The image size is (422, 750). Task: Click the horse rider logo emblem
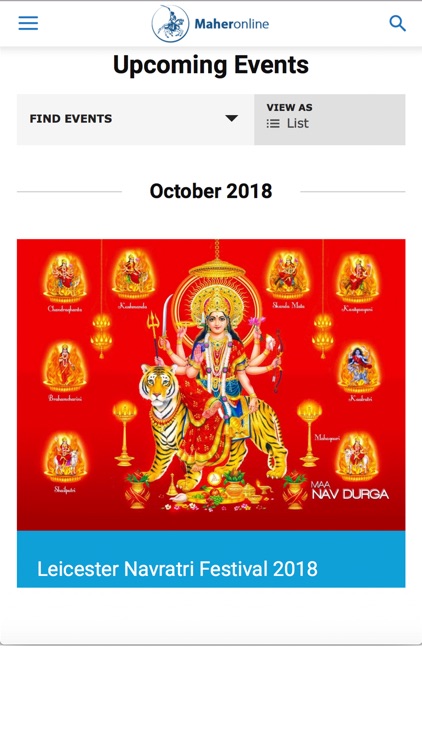pyautogui.click(x=170, y=23)
